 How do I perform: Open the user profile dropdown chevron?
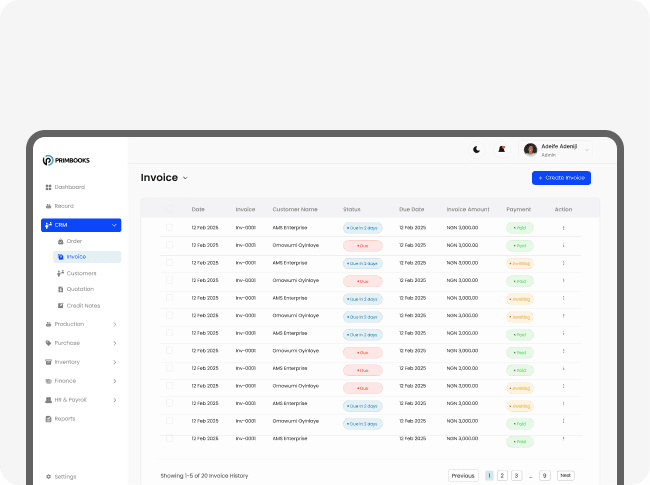point(587,150)
